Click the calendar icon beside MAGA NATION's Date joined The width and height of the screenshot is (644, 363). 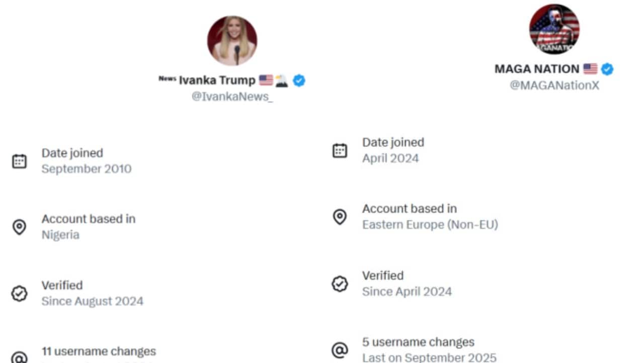tap(341, 150)
